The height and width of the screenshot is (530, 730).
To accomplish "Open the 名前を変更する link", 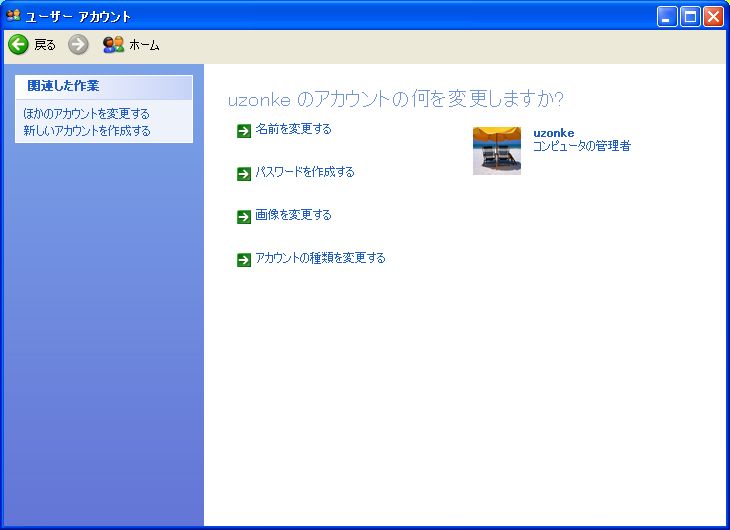I will pos(293,129).
